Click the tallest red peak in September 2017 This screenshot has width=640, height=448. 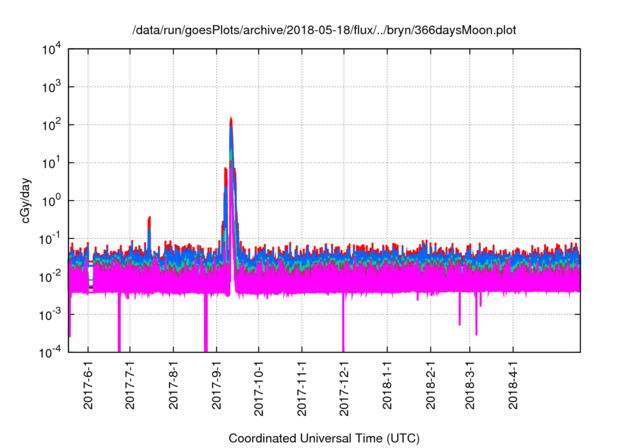click(x=231, y=120)
